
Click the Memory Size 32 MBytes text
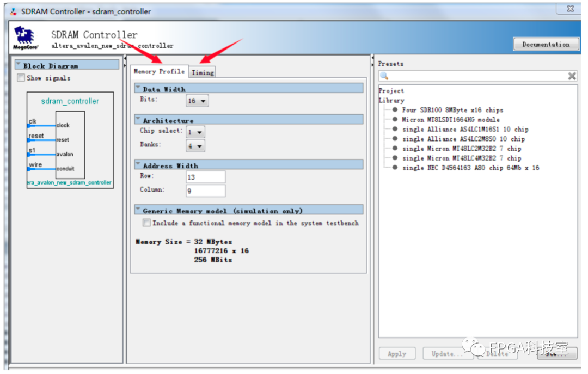point(184,242)
